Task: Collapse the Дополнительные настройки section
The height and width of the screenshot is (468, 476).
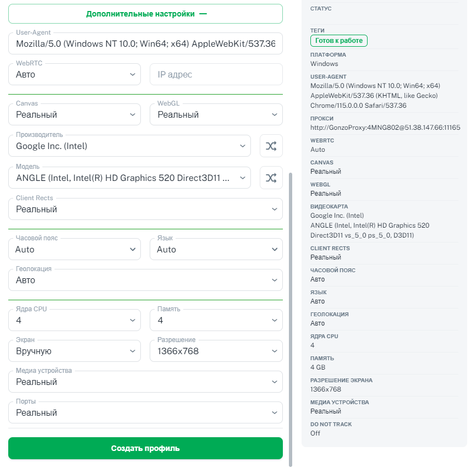Action: [145, 14]
